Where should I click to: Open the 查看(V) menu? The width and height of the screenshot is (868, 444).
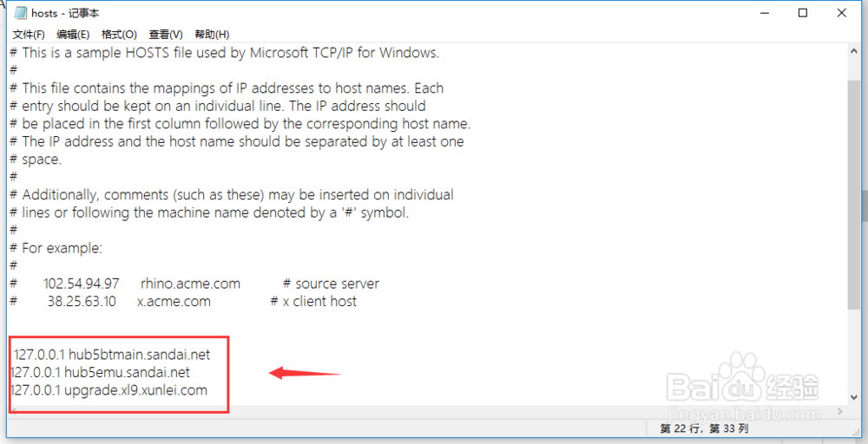[x=165, y=35]
